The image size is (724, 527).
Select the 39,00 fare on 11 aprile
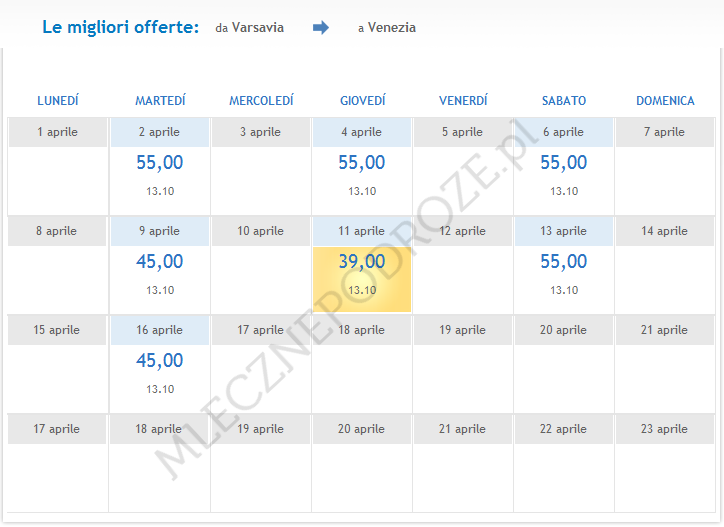coord(361,262)
